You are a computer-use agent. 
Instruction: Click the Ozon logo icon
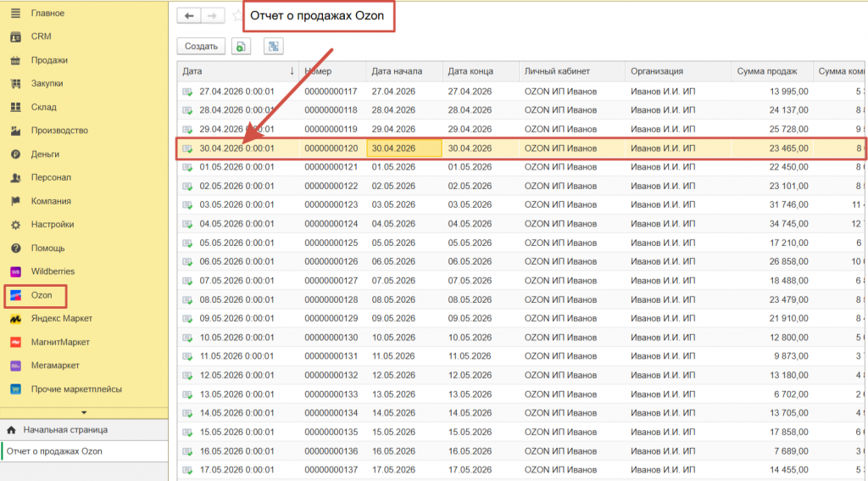15,295
